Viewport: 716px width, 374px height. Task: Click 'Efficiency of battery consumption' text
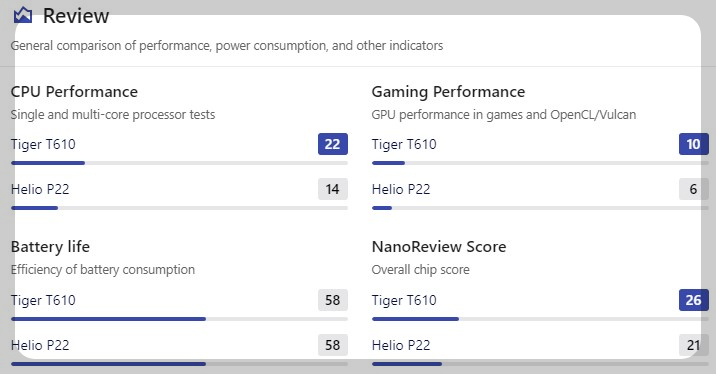103,270
